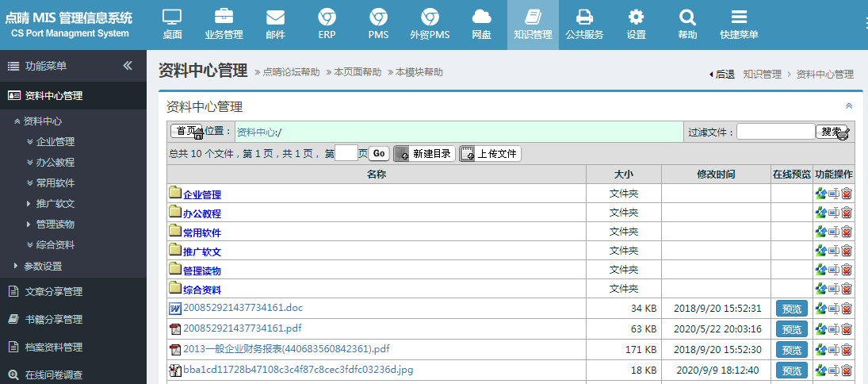This screenshot has width=868, height=384.
Task: Click rename icon for 常用软件 folder row
Action: [834, 232]
